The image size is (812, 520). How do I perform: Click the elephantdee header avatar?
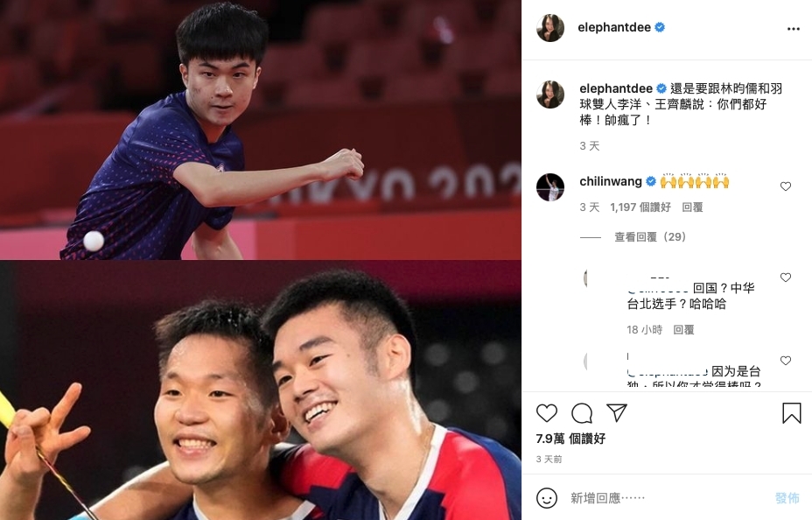click(x=550, y=28)
